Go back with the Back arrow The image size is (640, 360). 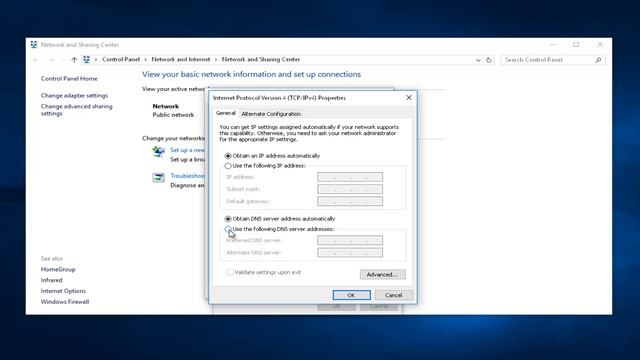pyautogui.click(x=36, y=60)
